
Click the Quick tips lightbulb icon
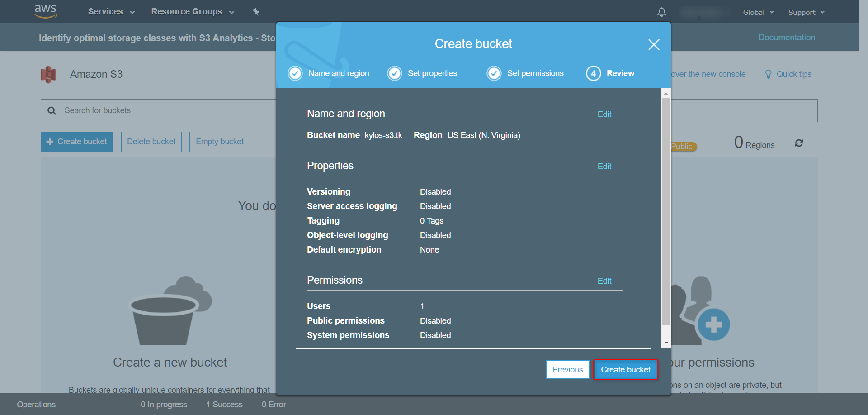pos(768,74)
